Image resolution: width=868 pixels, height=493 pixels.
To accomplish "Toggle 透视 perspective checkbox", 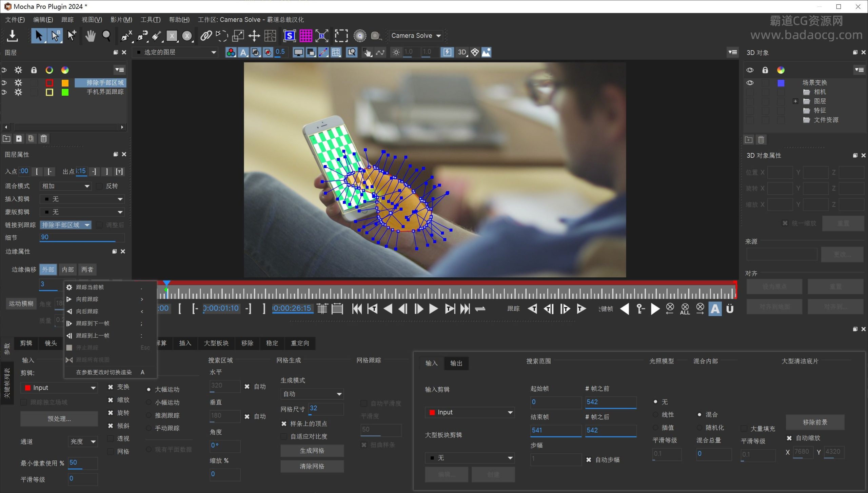I will pyautogui.click(x=110, y=439).
